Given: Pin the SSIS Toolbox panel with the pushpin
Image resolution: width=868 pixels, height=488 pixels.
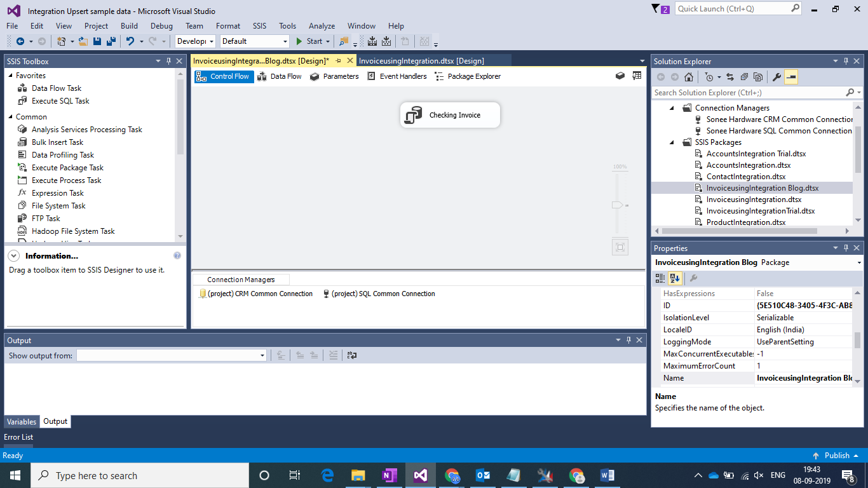Looking at the screenshot, I should click(x=169, y=62).
